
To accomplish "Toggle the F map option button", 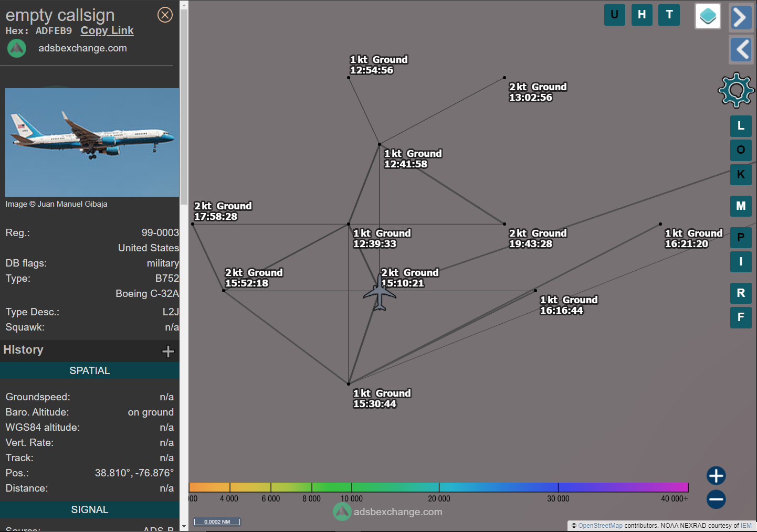I will (x=741, y=317).
